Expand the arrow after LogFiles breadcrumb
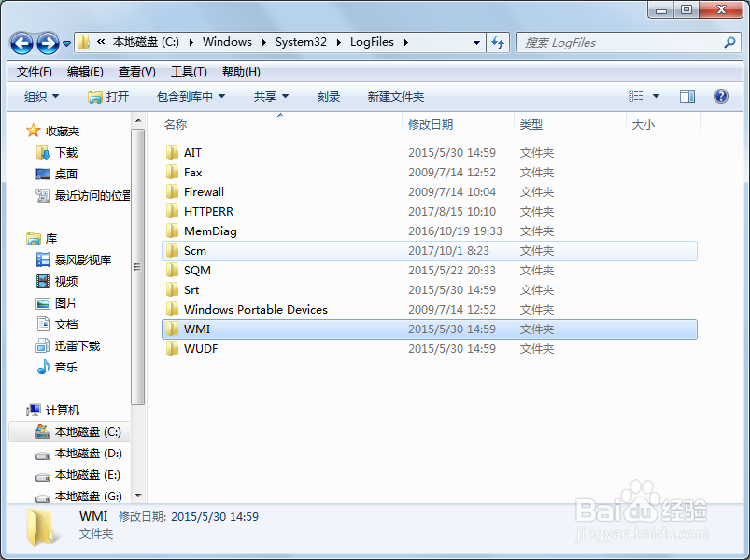This screenshot has height=560, width=750. [x=406, y=43]
